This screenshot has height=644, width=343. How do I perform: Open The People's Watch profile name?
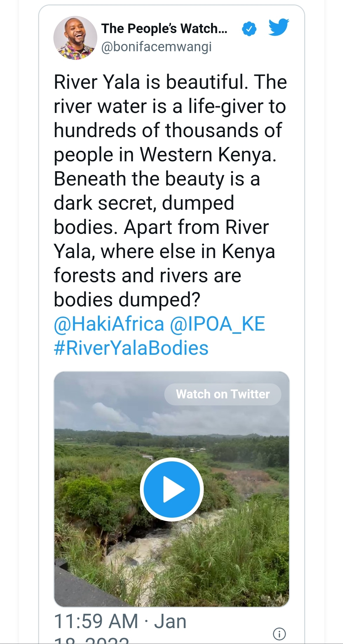(x=164, y=29)
